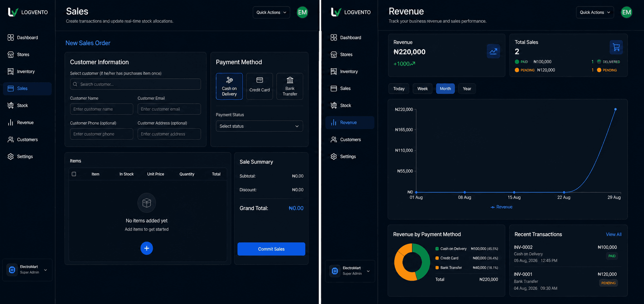Click search magnifier in customer search field
This screenshot has width=644, height=304.
point(75,84)
